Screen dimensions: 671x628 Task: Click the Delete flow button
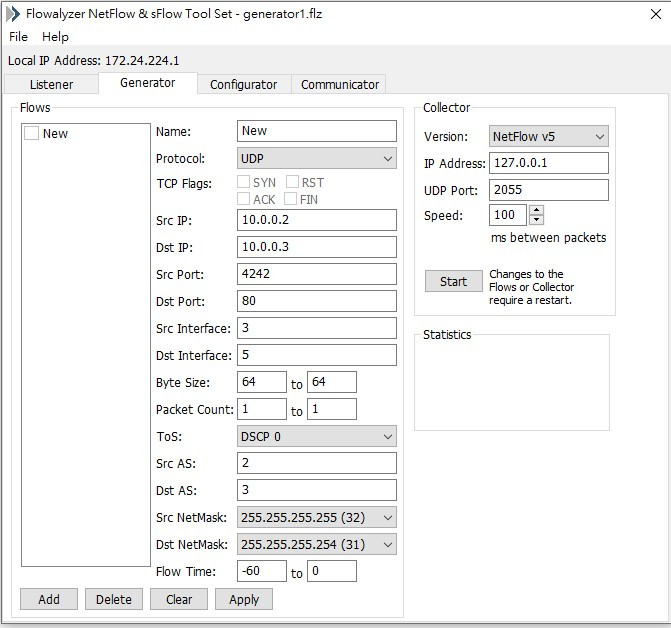tap(114, 599)
